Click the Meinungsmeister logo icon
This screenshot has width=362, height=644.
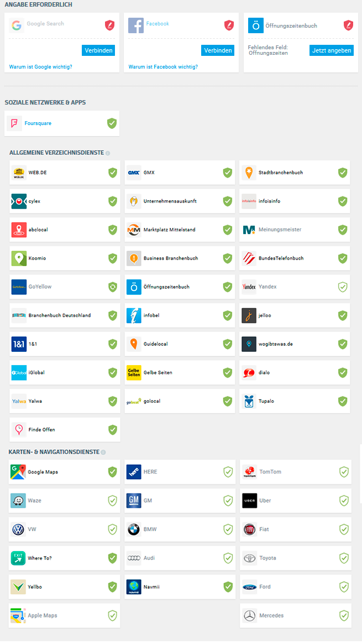point(249,230)
